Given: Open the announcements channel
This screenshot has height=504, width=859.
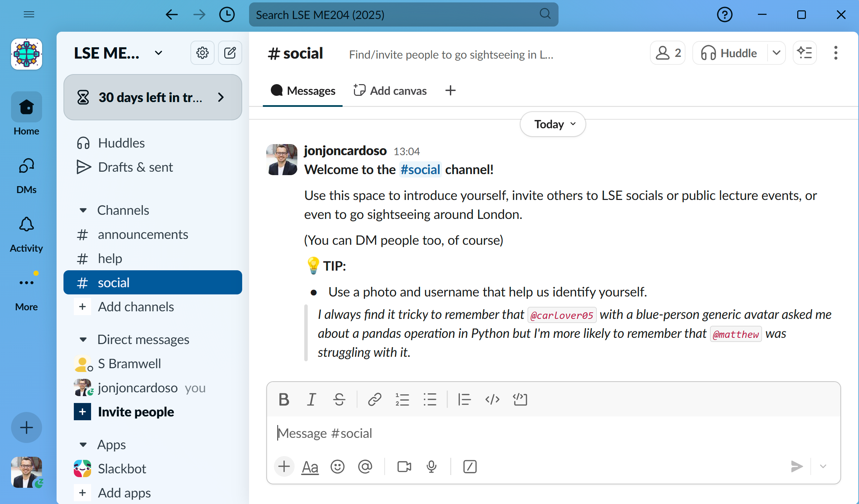Looking at the screenshot, I should [x=153, y=234].
